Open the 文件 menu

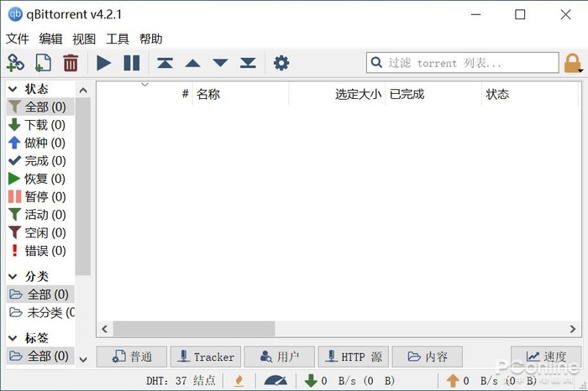point(18,39)
